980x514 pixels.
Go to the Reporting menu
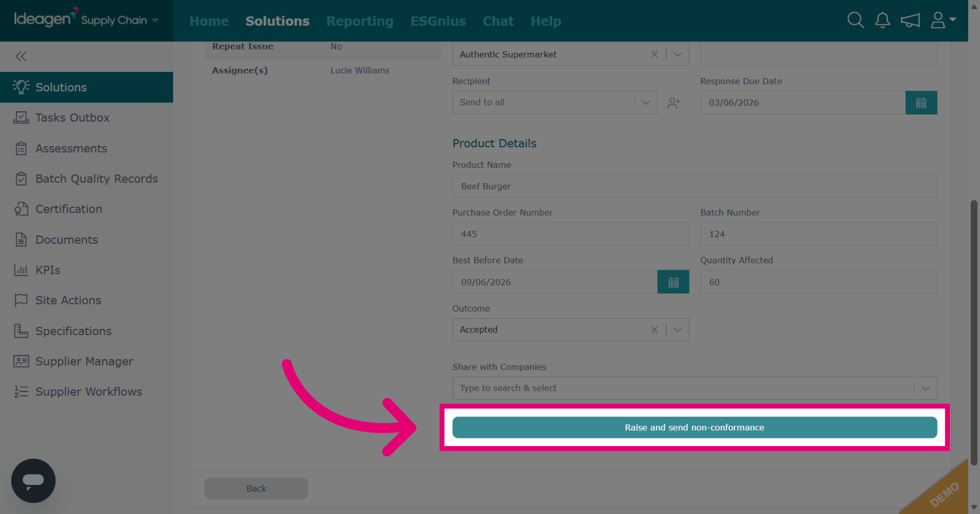pos(360,21)
